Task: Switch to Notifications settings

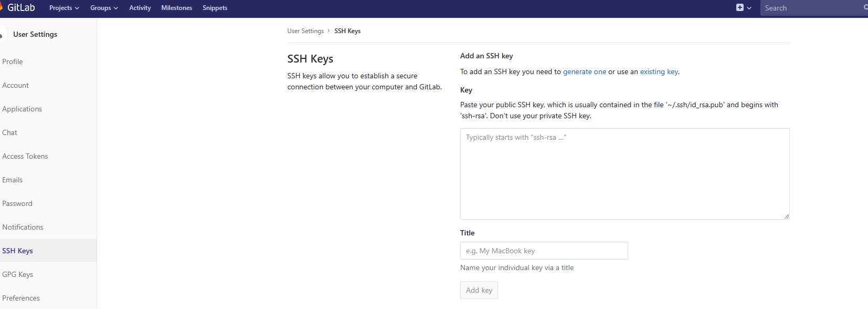Action: point(23,227)
